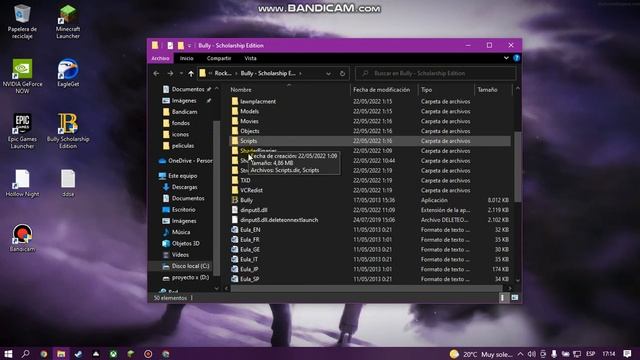Open the notification center icon
640x360 pixels.
tap(627, 353)
